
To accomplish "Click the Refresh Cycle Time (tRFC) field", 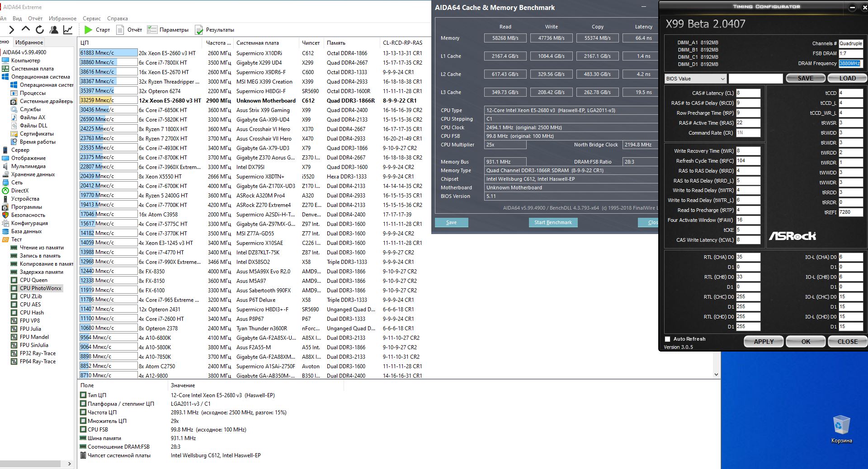I will click(748, 161).
